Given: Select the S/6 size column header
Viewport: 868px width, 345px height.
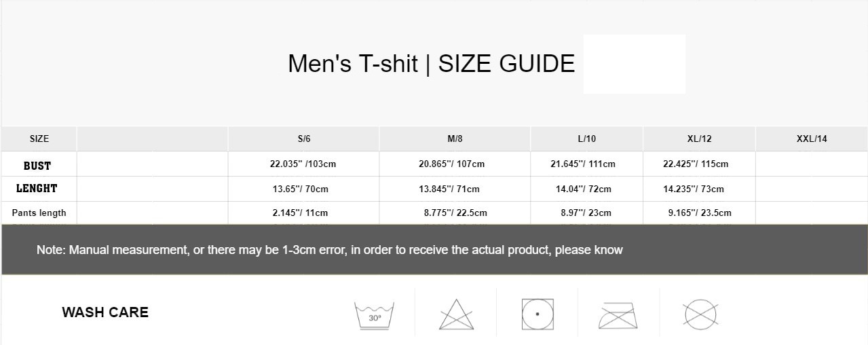Looking at the screenshot, I should click(x=304, y=139).
